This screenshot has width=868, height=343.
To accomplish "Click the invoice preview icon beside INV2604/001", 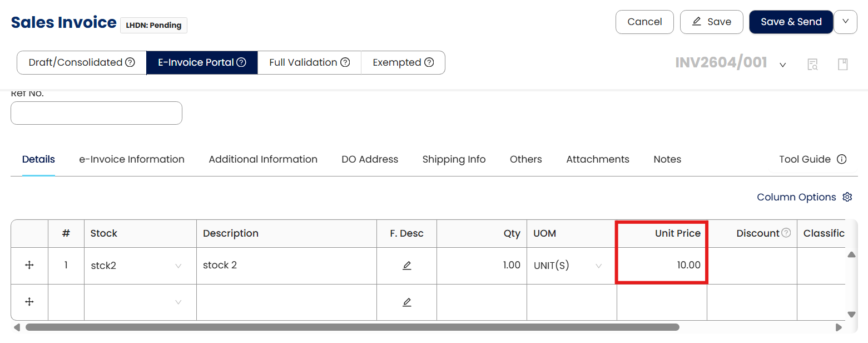I will 812,65.
